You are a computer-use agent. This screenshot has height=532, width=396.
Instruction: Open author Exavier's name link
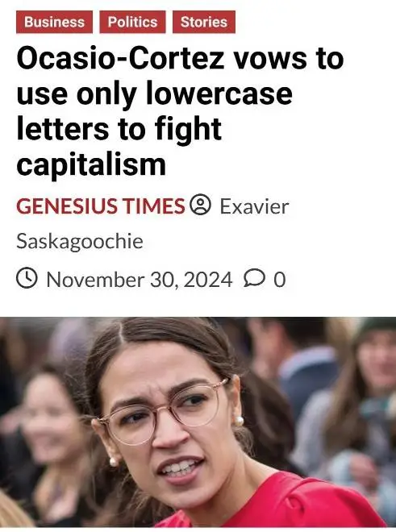[254, 206]
